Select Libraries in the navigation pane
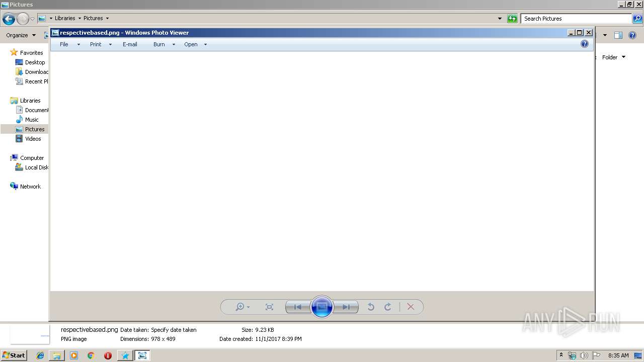This screenshot has height=362, width=644. [x=30, y=101]
